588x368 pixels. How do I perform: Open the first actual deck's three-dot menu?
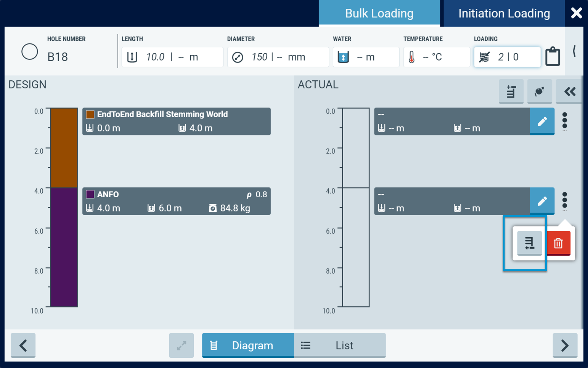tap(565, 121)
